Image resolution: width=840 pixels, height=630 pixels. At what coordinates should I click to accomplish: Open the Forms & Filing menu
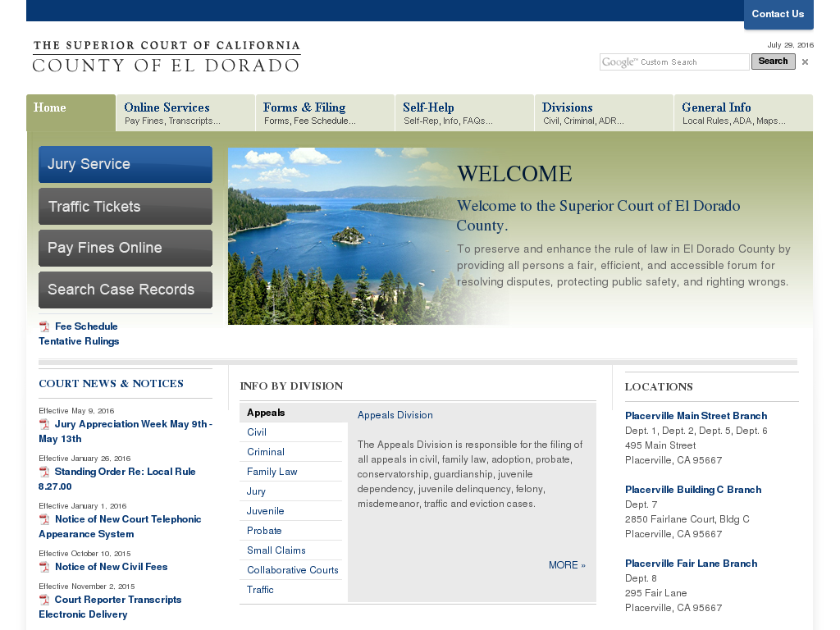tap(325, 113)
